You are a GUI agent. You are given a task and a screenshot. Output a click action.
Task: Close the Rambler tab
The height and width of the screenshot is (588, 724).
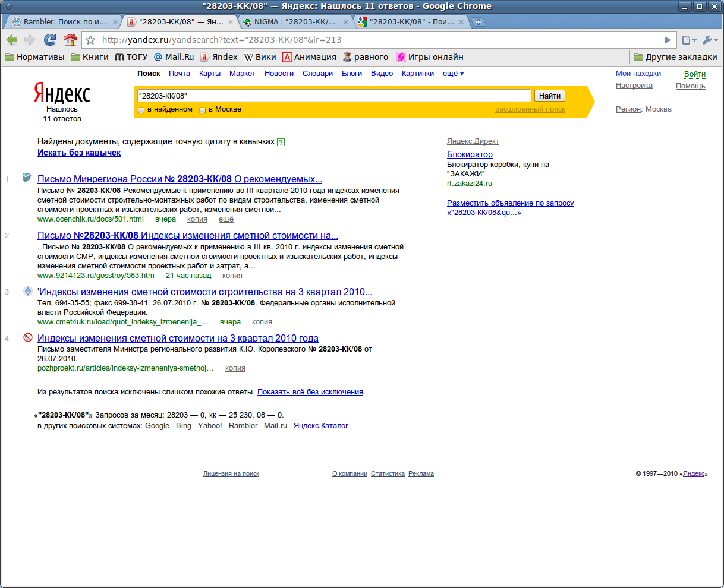(115, 22)
